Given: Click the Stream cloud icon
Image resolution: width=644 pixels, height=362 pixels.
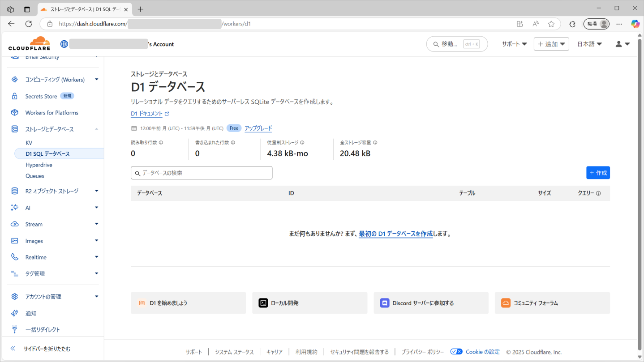Looking at the screenshot, I should [15, 224].
